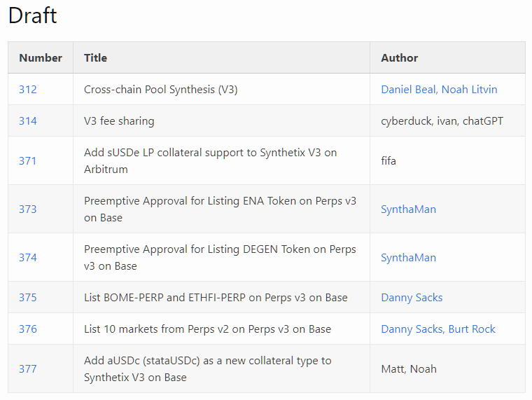Screen dimensions: 532x400
Task: Open SynthaMan author link in row 373
Action: 409,209
